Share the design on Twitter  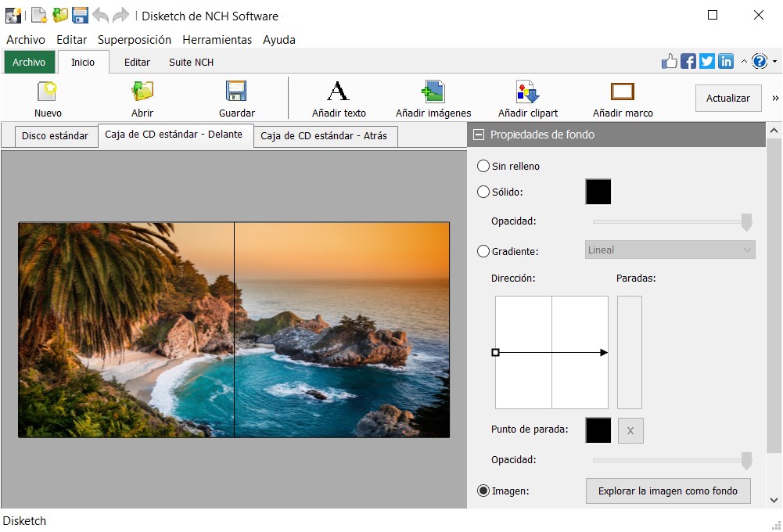point(707,60)
